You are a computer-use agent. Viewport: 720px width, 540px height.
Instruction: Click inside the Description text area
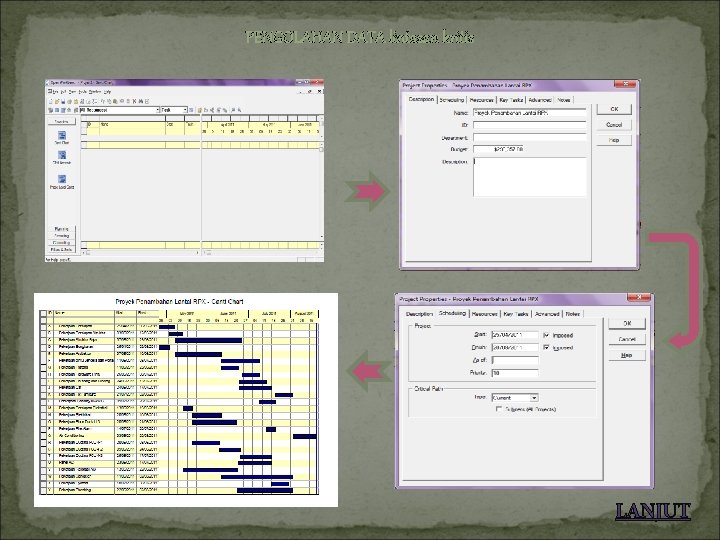[x=529, y=177]
